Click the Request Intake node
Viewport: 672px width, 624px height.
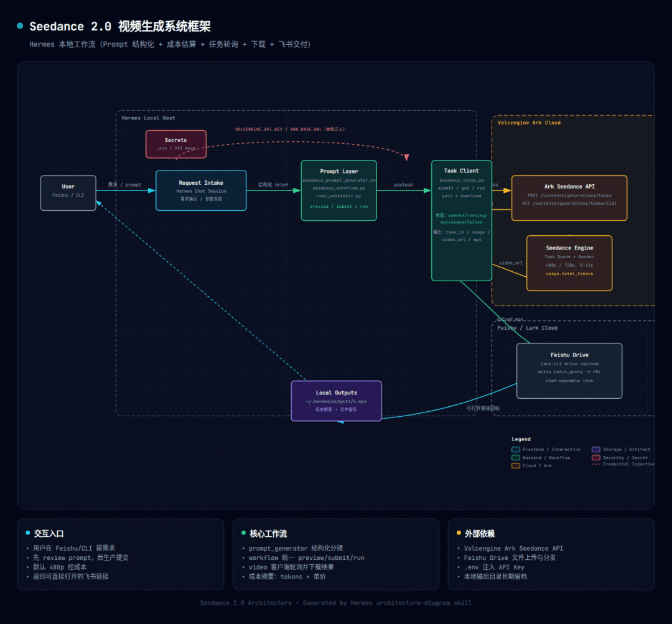tap(200, 190)
